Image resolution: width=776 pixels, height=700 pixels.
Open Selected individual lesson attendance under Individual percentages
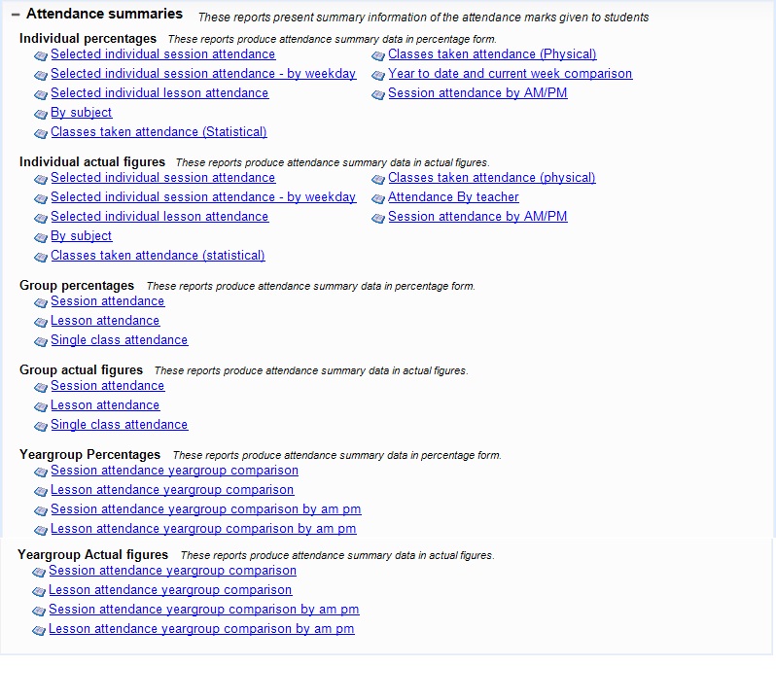[x=159, y=93]
